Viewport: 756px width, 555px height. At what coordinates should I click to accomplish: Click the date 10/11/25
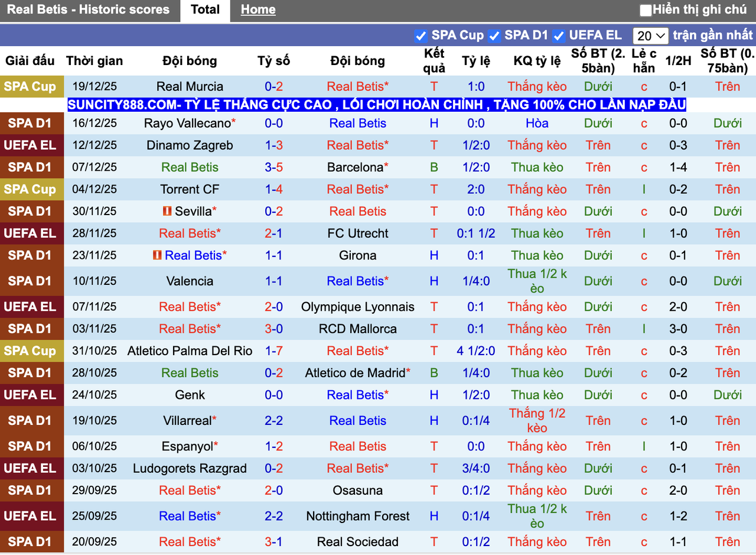click(x=94, y=281)
